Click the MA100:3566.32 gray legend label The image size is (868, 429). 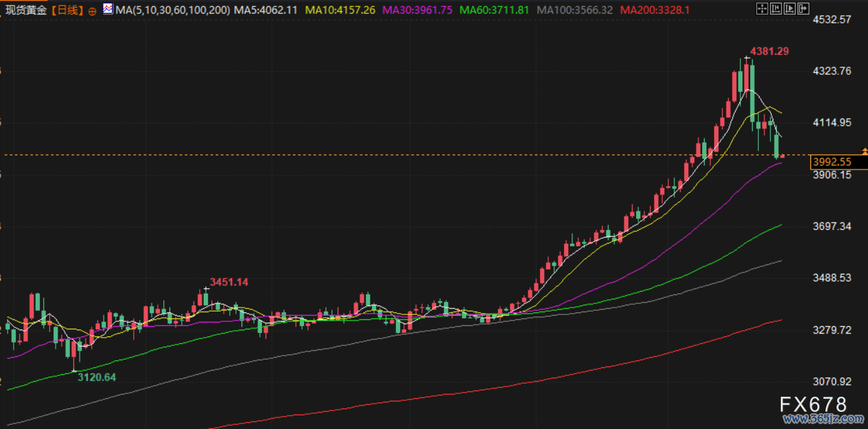[574, 10]
